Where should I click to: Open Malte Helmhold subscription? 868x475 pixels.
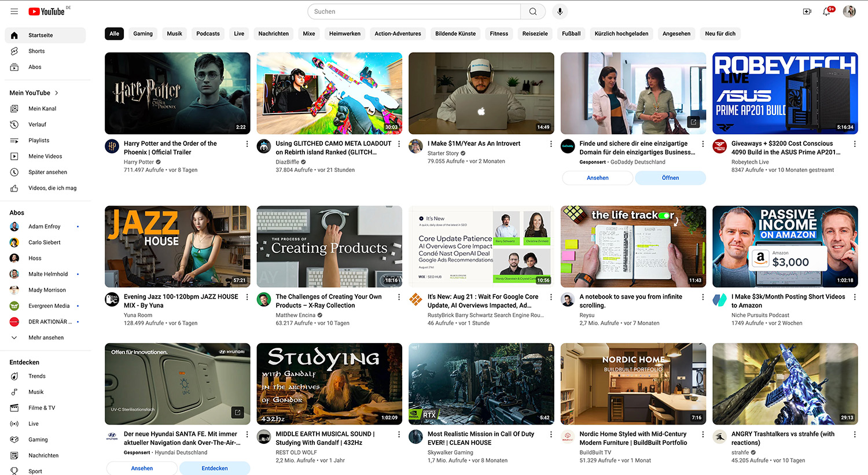(45, 274)
